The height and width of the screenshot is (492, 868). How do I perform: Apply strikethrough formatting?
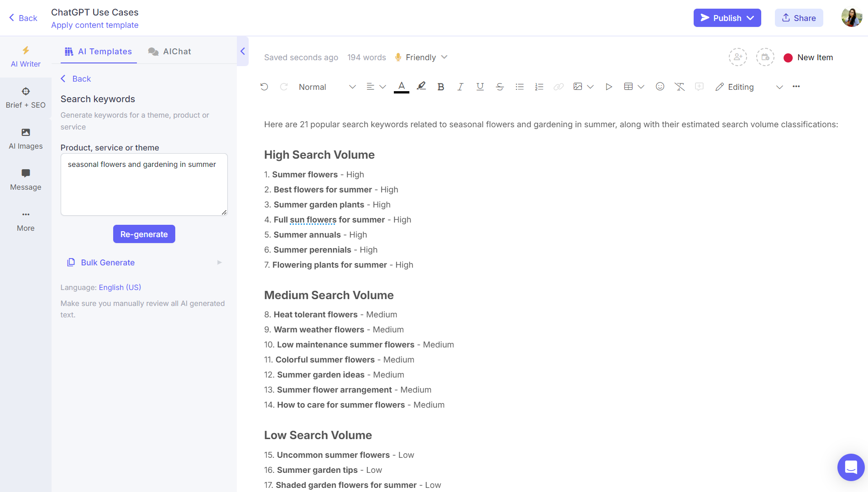tap(500, 86)
